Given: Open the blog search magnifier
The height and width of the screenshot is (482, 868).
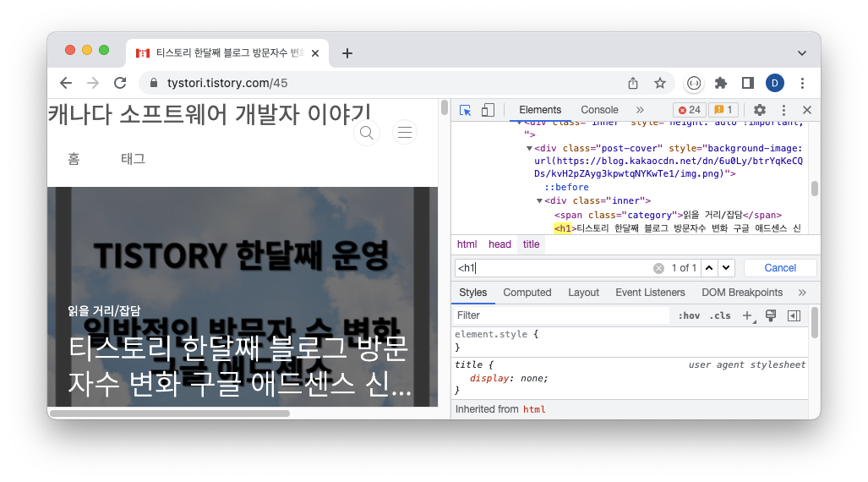Looking at the screenshot, I should [x=367, y=133].
